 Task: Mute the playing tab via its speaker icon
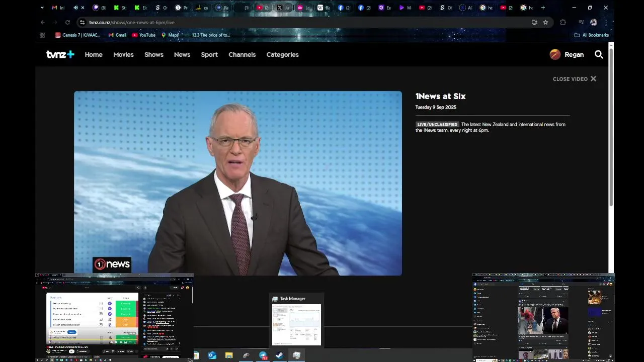click(76, 8)
